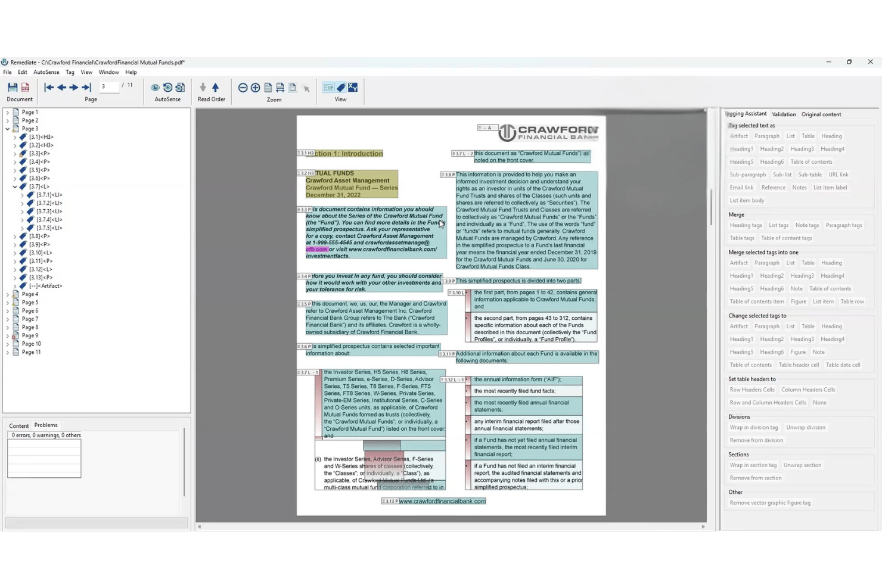Viewport: 882px width, 588px height.
Task: Open the Tag menu
Action: tap(70, 72)
